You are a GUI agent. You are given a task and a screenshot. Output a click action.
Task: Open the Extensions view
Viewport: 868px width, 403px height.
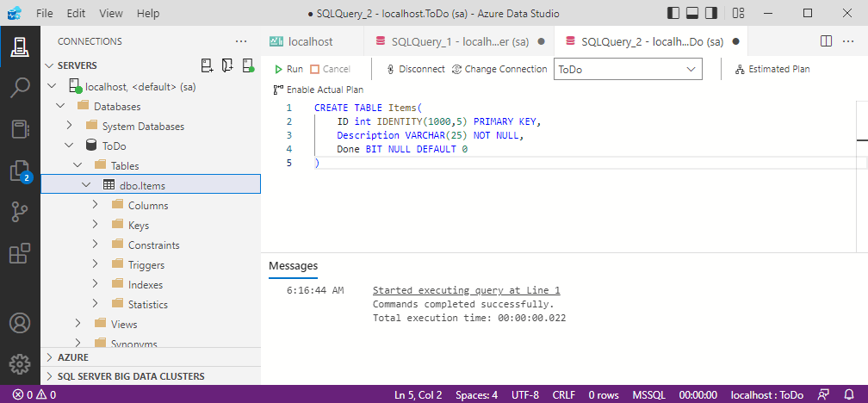(20, 253)
